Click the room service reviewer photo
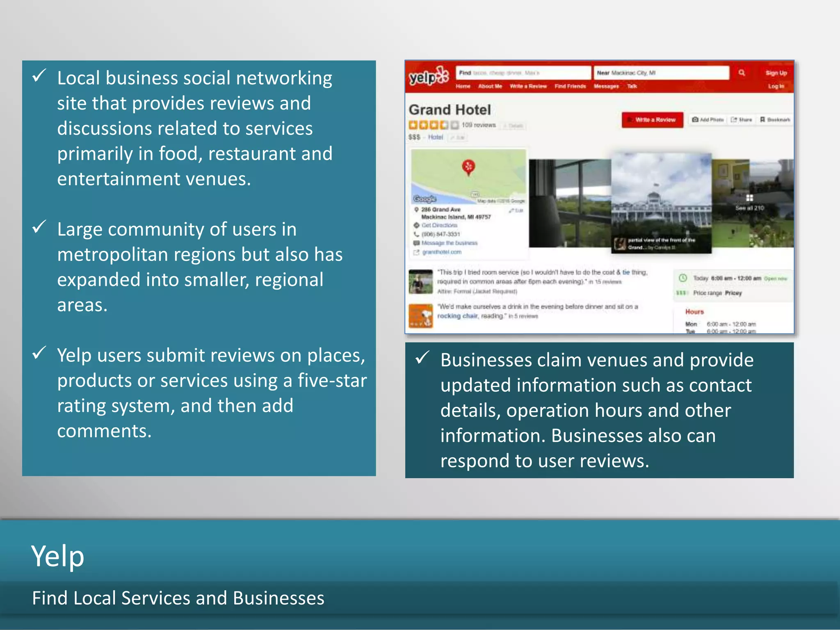Viewport: 840px width, 630px height. 421,281
